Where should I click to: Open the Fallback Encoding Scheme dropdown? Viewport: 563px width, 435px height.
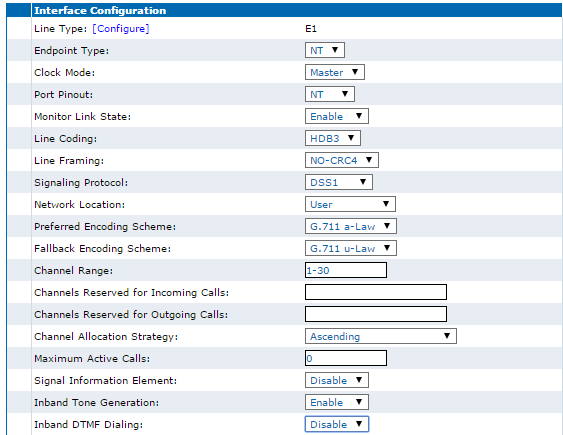pyautogui.click(x=351, y=248)
